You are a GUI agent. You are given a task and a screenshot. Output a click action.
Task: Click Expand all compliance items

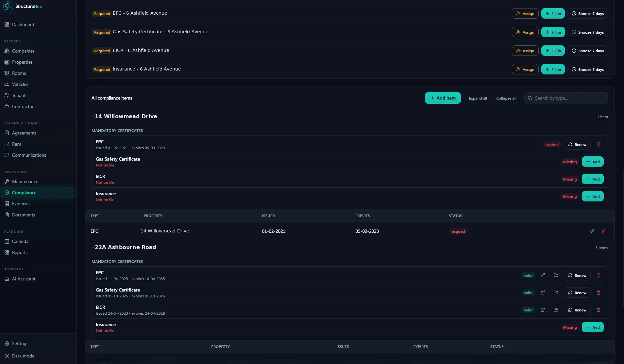coord(478,98)
